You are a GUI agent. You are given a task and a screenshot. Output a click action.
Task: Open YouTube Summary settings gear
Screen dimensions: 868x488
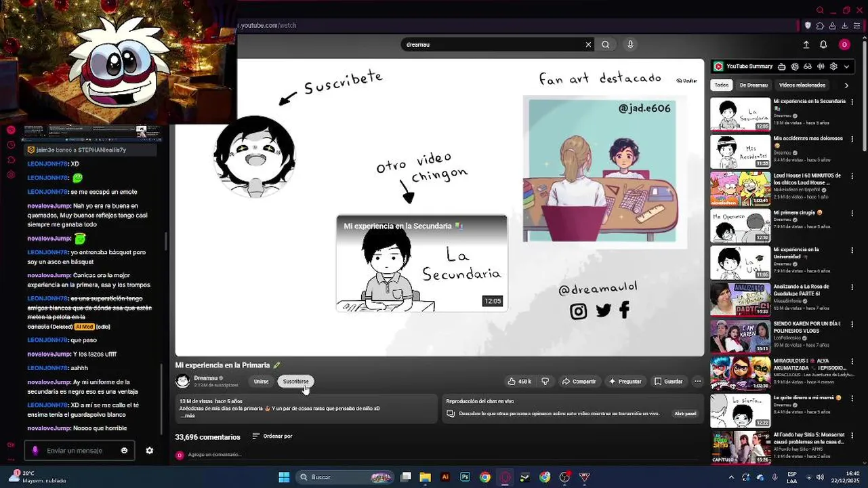click(833, 66)
